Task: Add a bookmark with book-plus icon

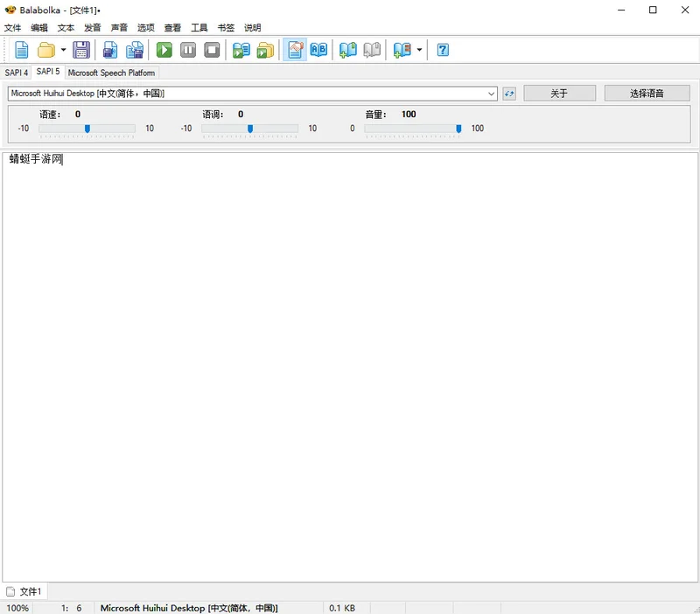Action: (347, 50)
